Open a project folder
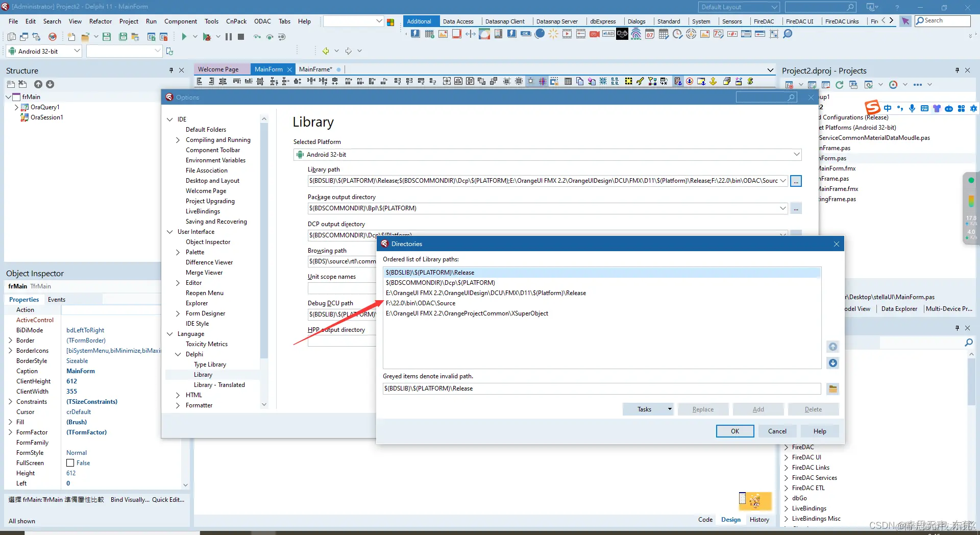The image size is (980, 535). [85, 37]
